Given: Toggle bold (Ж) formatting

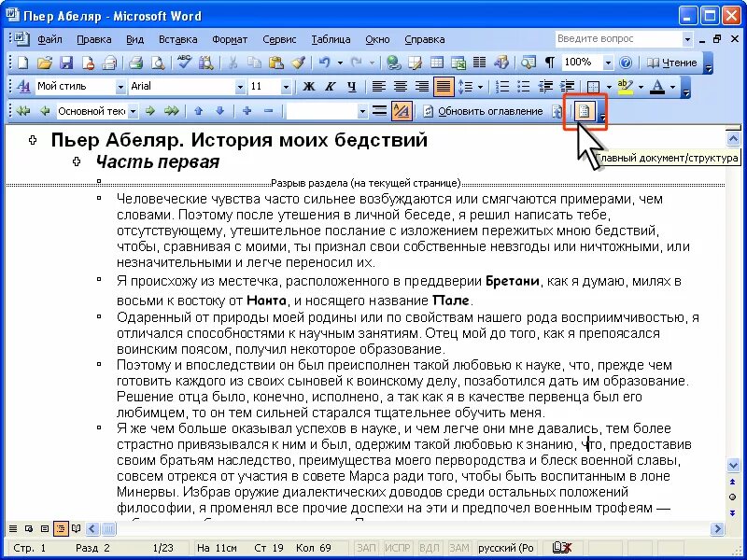Looking at the screenshot, I should click(x=309, y=87).
